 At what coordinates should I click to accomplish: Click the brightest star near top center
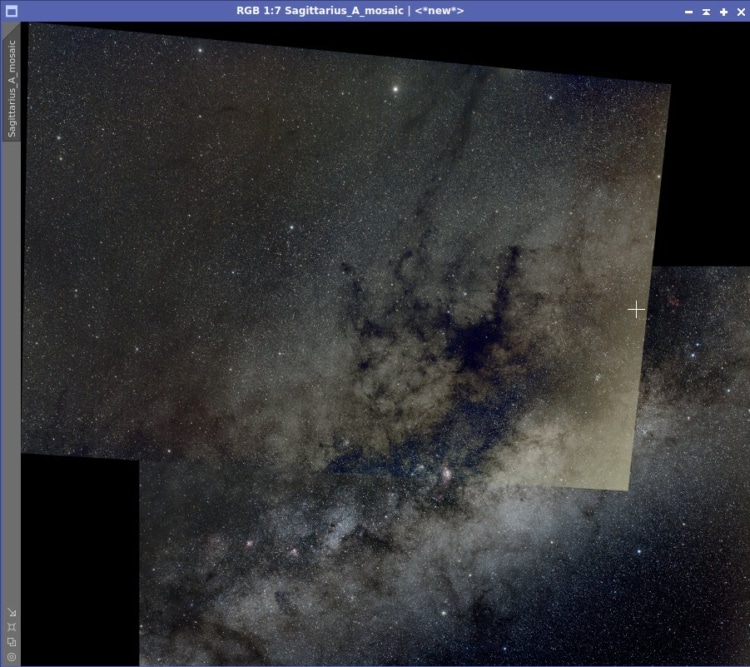(x=396, y=89)
